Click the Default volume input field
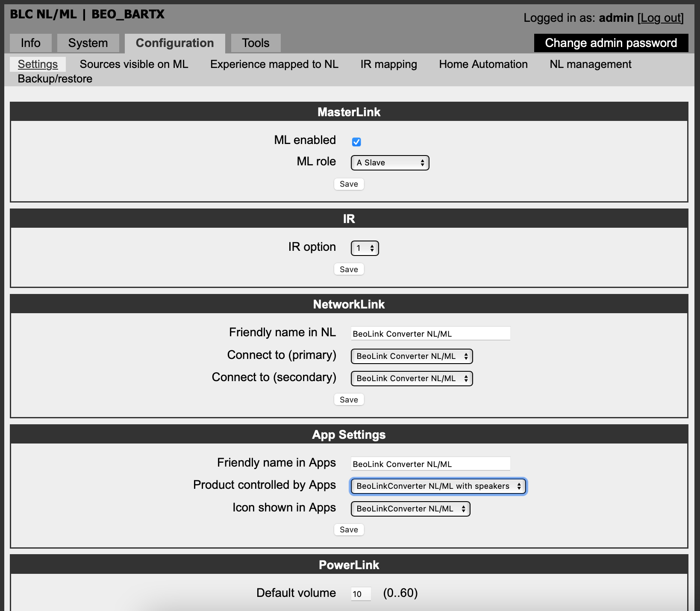This screenshot has width=700, height=611. 361,594
